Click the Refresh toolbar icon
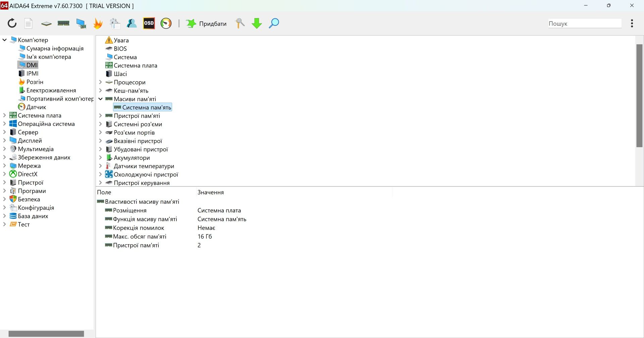644x338 pixels. [x=12, y=23]
